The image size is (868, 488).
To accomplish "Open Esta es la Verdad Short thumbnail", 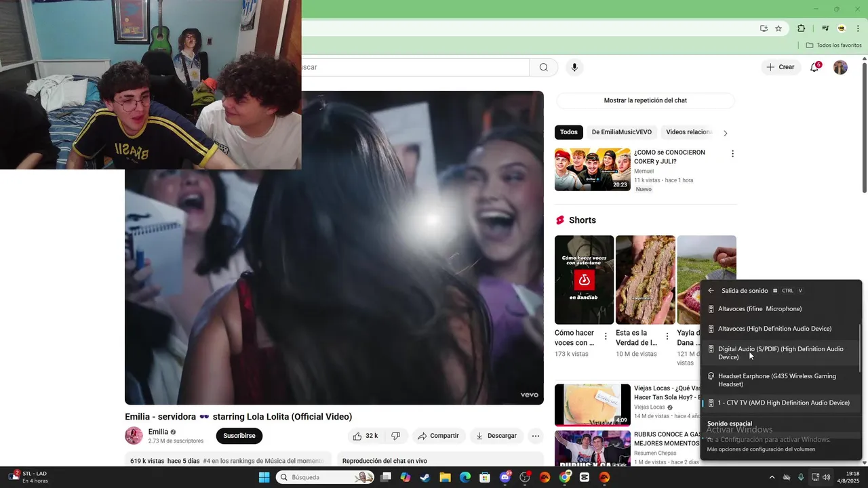I will click(x=646, y=280).
